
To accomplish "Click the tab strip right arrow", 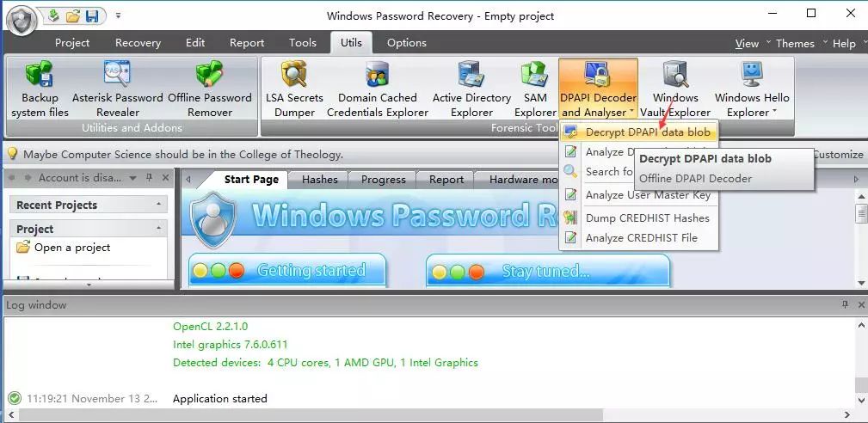I will coord(856,179).
